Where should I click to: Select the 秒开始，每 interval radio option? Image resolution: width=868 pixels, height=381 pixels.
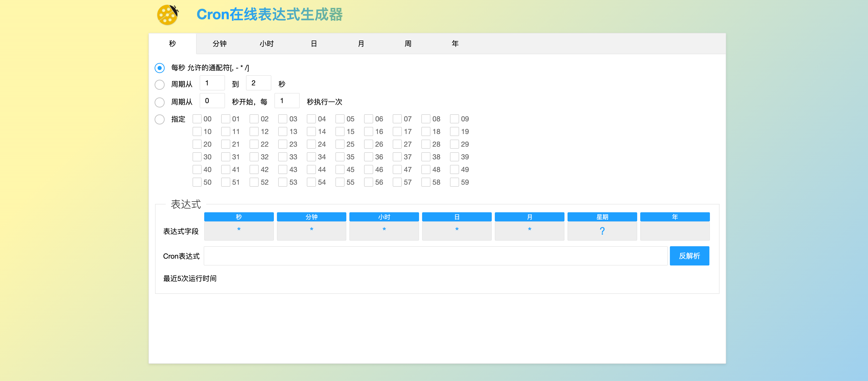[x=160, y=102]
